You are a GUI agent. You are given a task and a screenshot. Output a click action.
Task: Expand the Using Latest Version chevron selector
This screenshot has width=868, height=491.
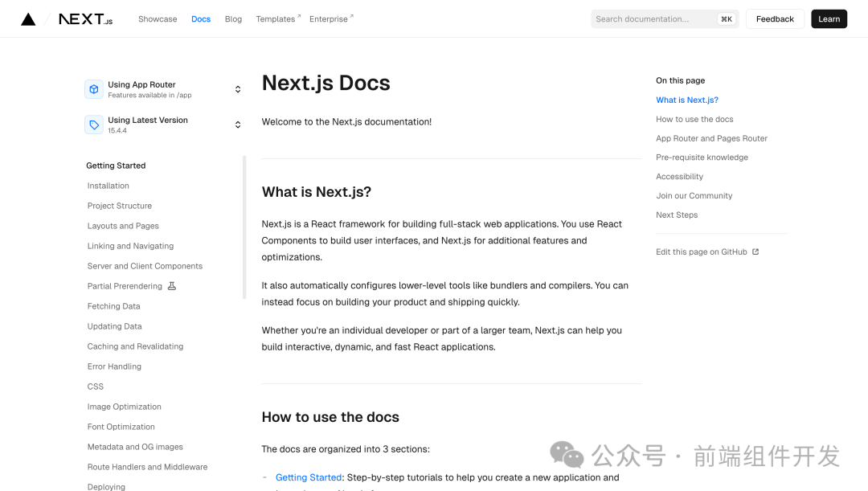click(237, 125)
